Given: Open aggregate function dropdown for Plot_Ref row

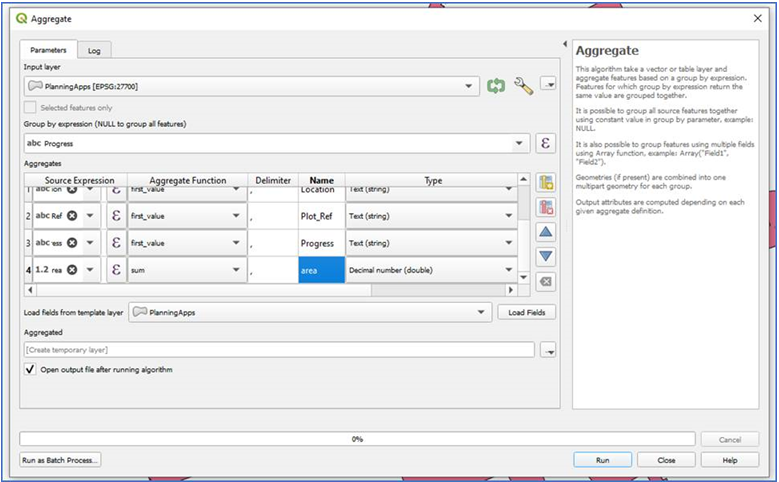Looking at the screenshot, I should [187, 216].
